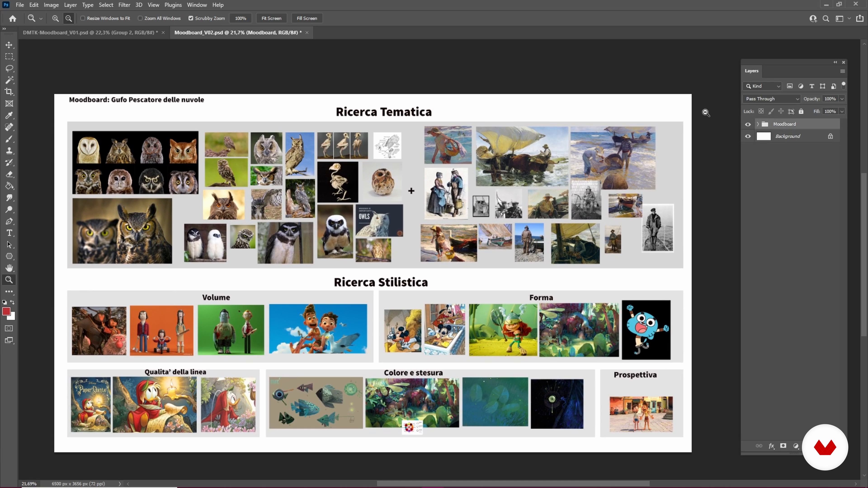This screenshot has width=868, height=488.
Task: Expand the collapsed toolbox chevrons
Action: pos(4,29)
